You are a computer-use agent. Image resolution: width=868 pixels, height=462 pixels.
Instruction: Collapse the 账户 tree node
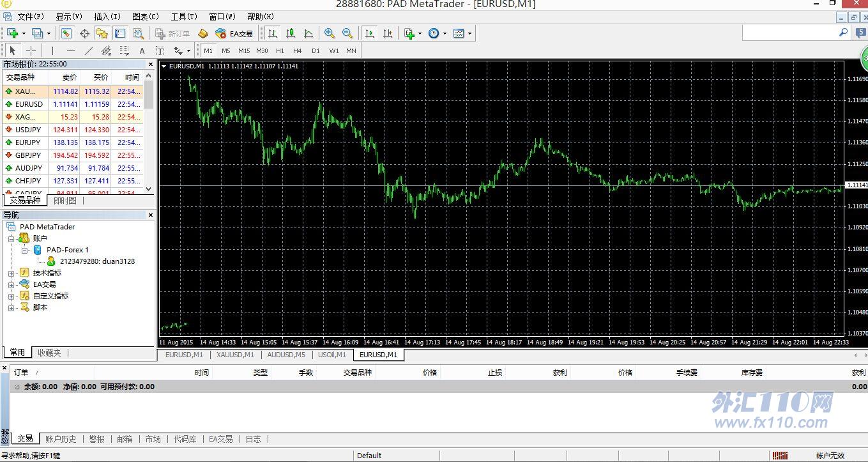11,238
